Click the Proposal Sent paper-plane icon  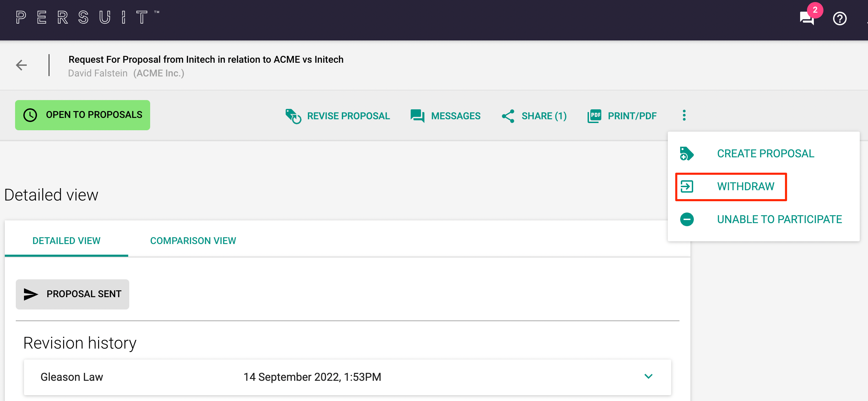(x=31, y=294)
